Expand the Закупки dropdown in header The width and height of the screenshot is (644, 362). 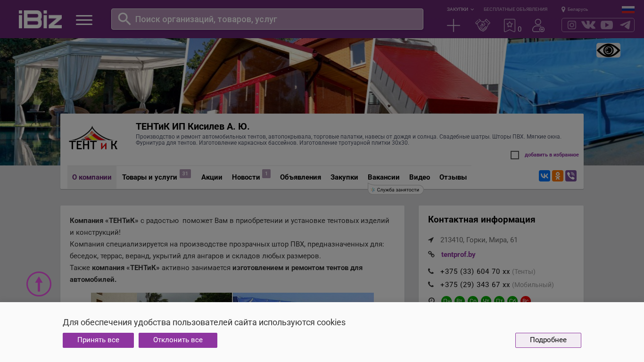pos(460,9)
